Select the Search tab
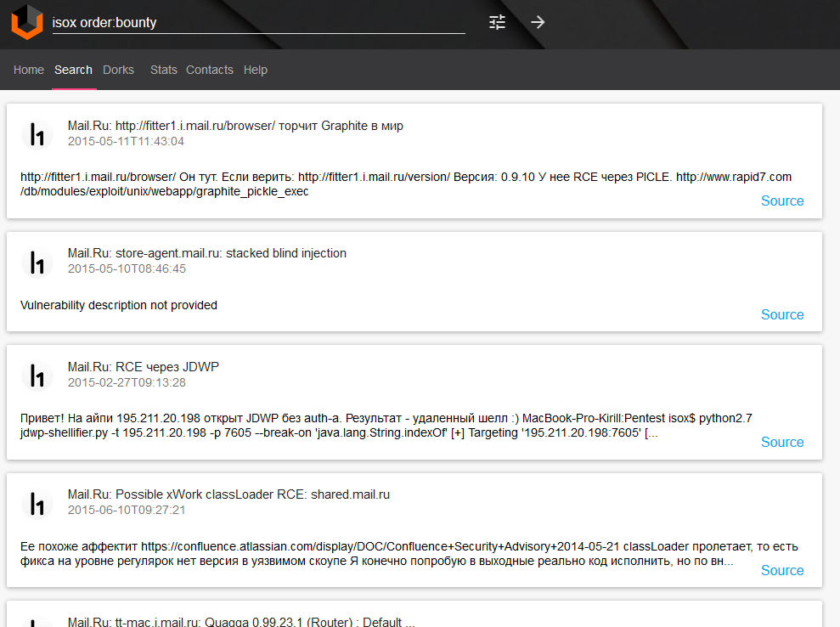This screenshot has height=627, width=840. click(x=73, y=70)
